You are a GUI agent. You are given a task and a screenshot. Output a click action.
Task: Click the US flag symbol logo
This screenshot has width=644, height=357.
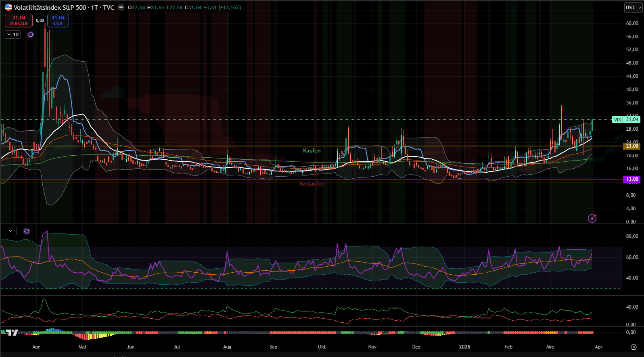(8, 7)
